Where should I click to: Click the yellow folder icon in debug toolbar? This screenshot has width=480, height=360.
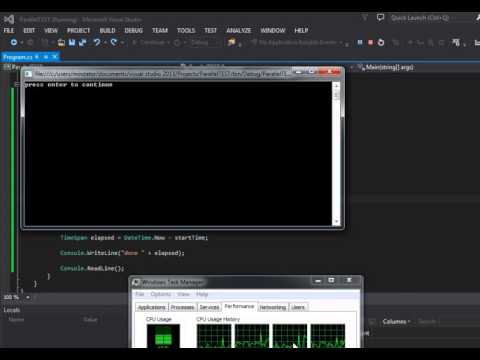click(x=231, y=42)
